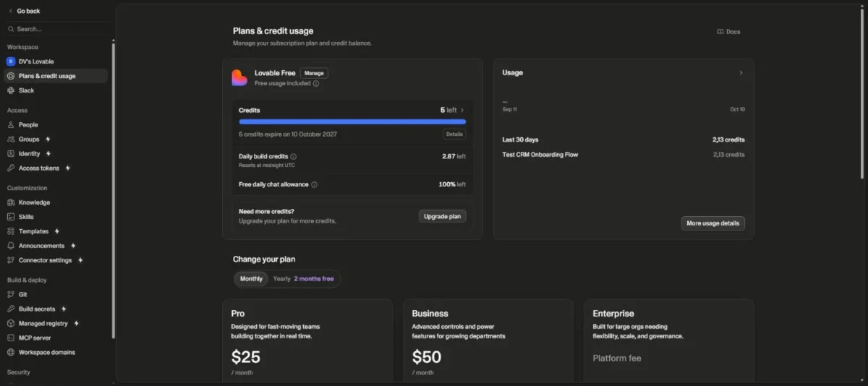Click the 100% left chat allowance value
The height and width of the screenshot is (386, 868).
[452, 184]
